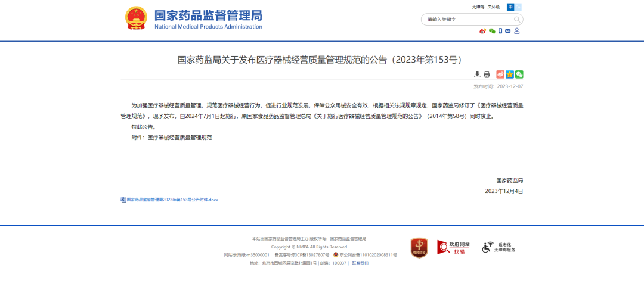Viewport: 644px width, 308px height.
Task: Click Copyright © NMPA All Rights Reserved
Action: [x=309, y=247]
